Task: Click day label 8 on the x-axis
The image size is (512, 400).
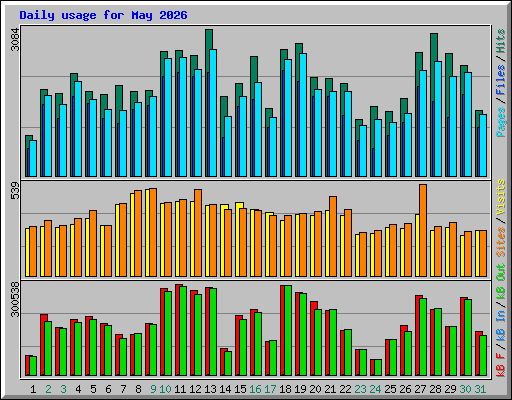Action: click(x=138, y=389)
